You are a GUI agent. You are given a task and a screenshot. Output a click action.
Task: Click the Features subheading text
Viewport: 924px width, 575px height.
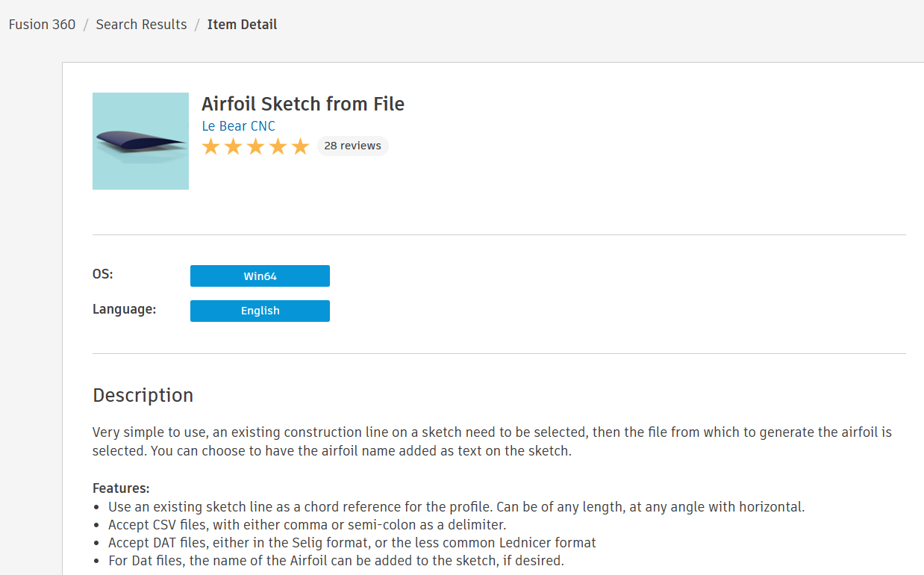(x=121, y=488)
